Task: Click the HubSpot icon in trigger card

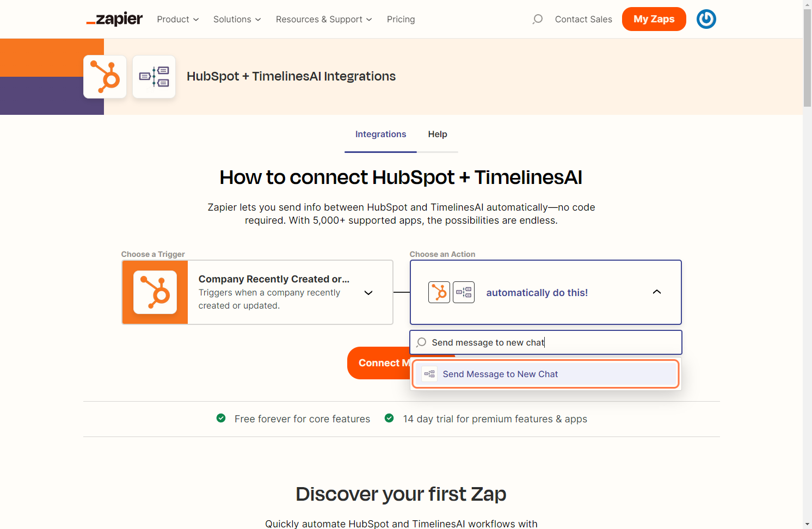Action: tap(155, 292)
